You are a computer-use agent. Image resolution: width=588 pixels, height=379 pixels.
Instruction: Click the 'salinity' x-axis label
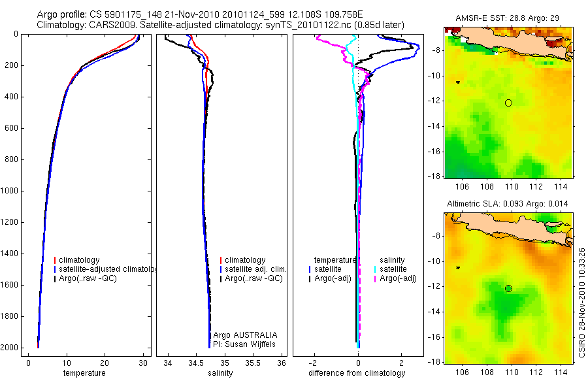click(220, 373)
